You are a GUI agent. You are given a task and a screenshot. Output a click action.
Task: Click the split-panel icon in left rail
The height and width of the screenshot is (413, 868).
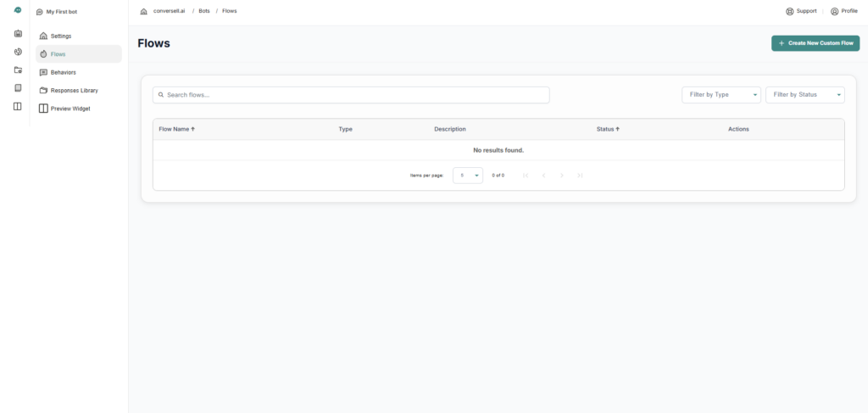pos(18,106)
